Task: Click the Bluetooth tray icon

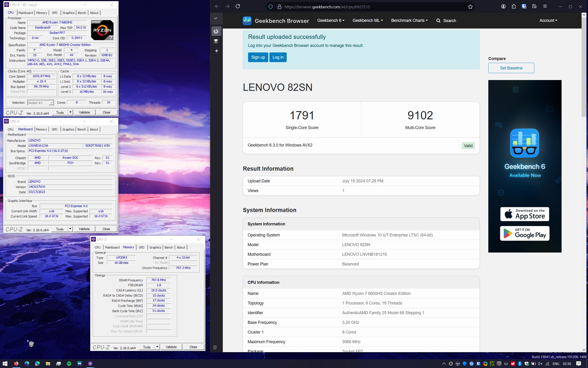Action: click(520, 364)
